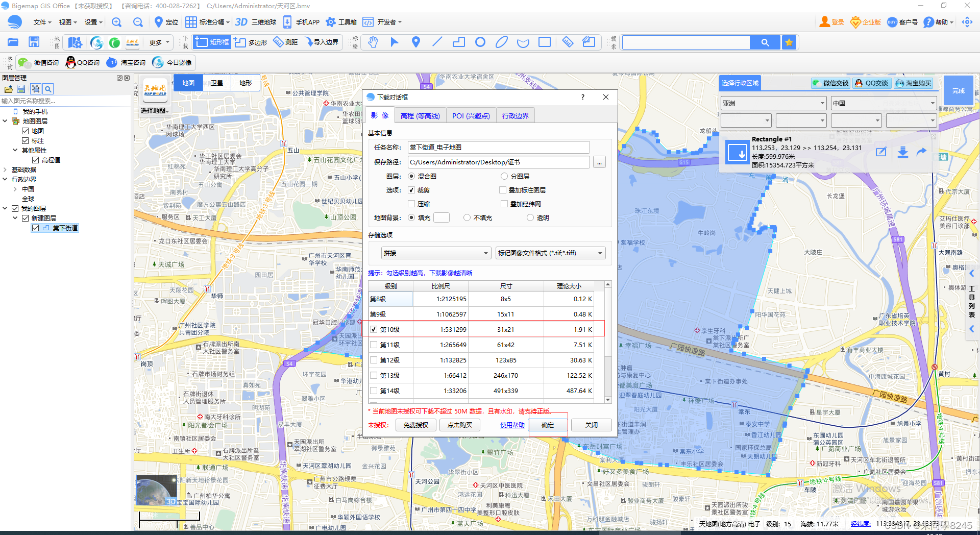This screenshot has height=535, width=980.
Task: Toggle the crop option checkbox
Action: click(411, 190)
